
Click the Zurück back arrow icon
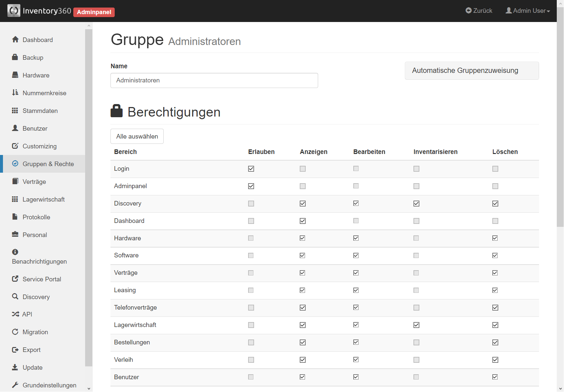[x=468, y=11]
